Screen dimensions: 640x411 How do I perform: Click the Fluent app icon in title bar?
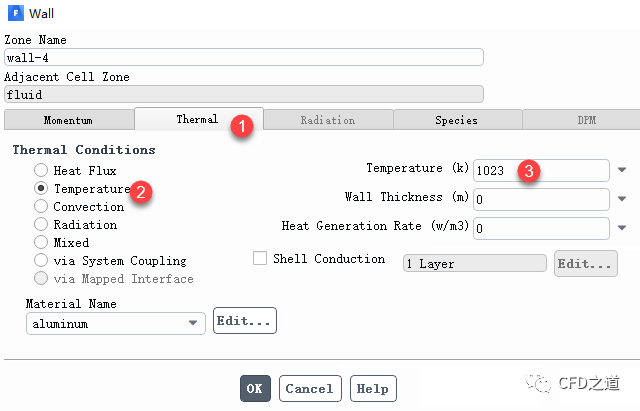coord(15,13)
